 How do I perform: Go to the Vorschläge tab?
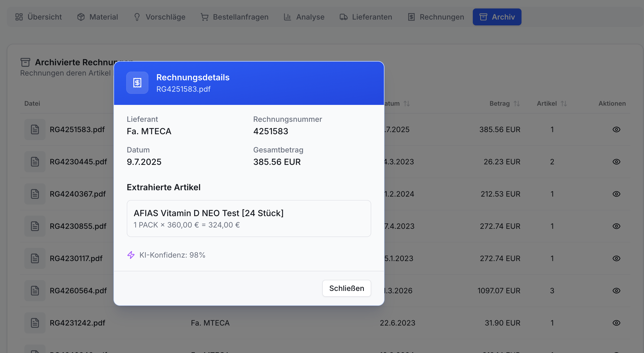[x=160, y=17]
